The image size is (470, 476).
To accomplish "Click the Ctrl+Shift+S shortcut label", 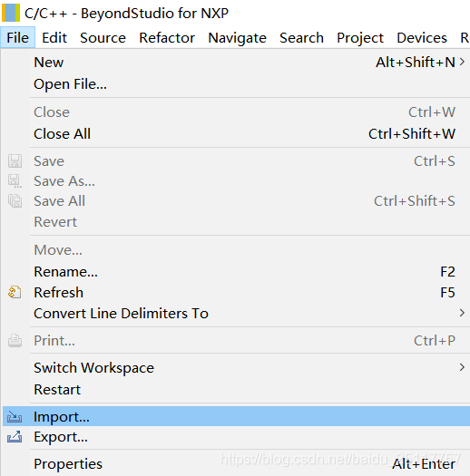I will 415,201.
